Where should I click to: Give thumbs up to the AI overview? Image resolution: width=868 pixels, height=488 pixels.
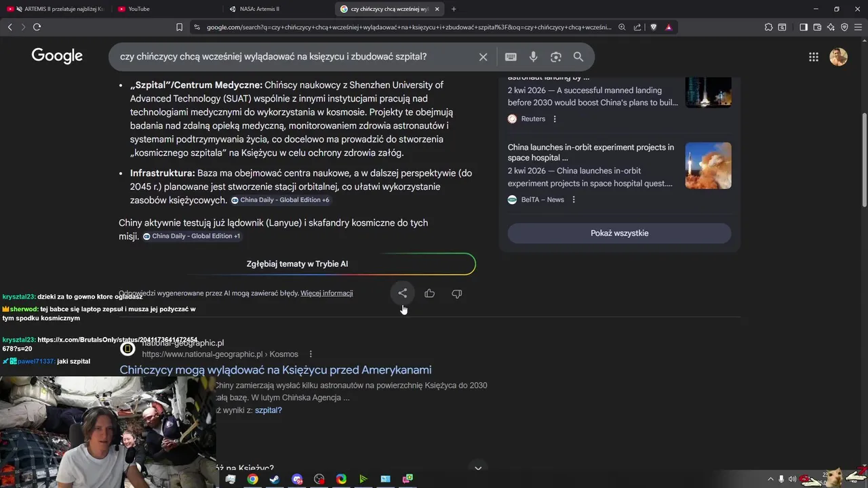(429, 293)
